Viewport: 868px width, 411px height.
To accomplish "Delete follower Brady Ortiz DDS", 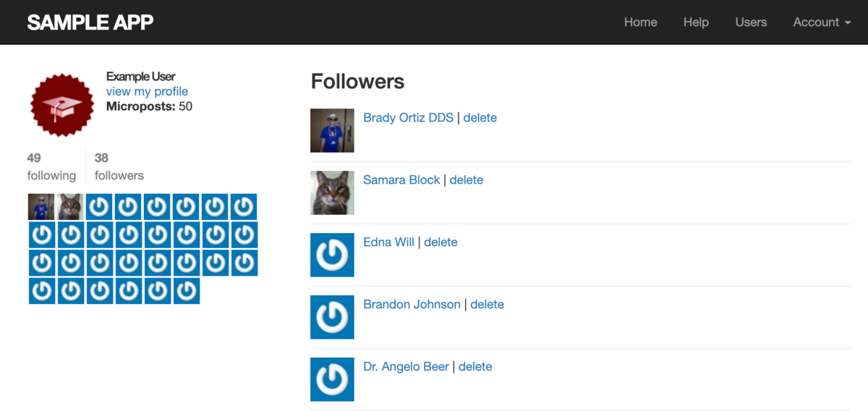I will pos(480,118).
